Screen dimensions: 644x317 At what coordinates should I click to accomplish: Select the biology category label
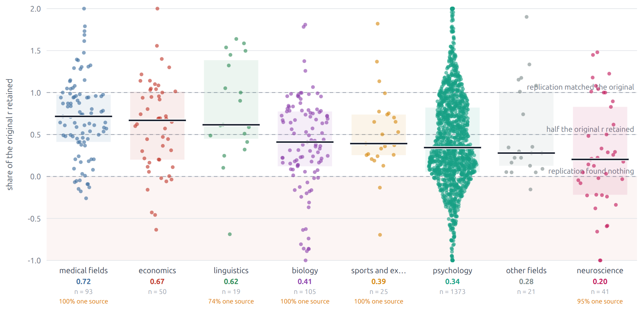(x=305, y=271)
